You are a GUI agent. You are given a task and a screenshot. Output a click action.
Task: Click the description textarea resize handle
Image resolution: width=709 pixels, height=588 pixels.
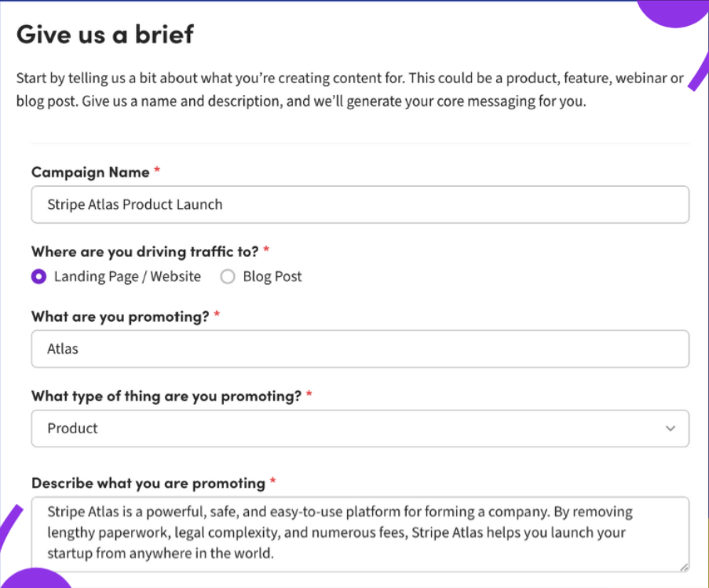(x=684, y=567)
